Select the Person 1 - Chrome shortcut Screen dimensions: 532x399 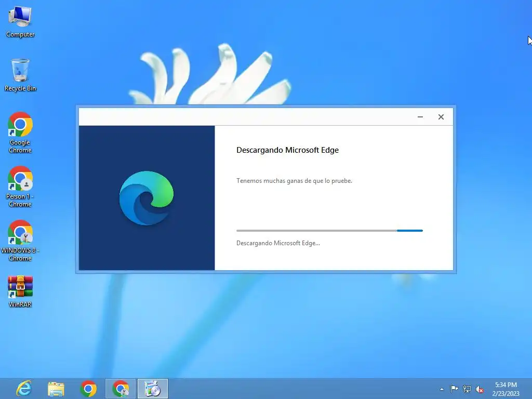click(x=20, y=187)
